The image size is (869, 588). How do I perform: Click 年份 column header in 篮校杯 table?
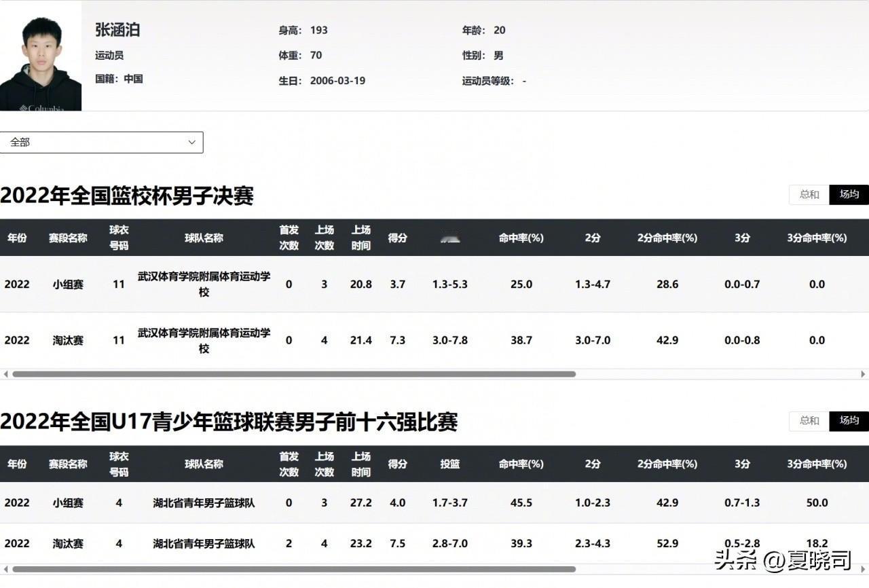[x=17, y=238]
